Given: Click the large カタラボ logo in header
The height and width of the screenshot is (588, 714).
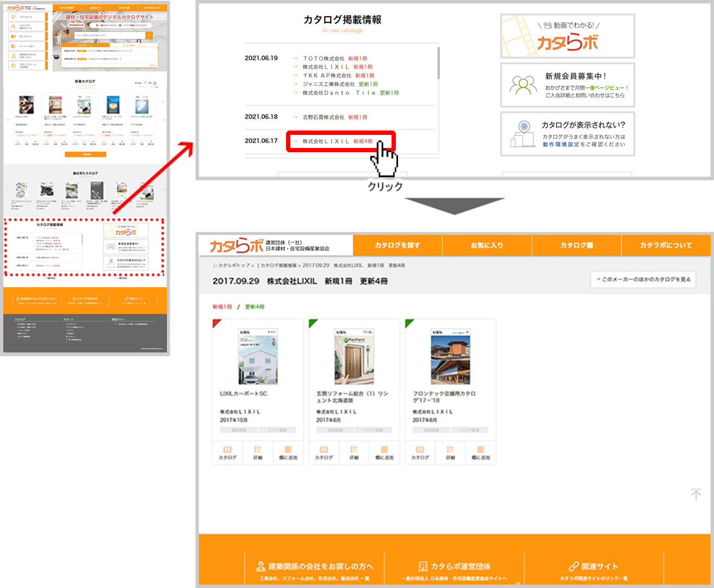Looking at the screenshot, I should (x=237, y=246).
